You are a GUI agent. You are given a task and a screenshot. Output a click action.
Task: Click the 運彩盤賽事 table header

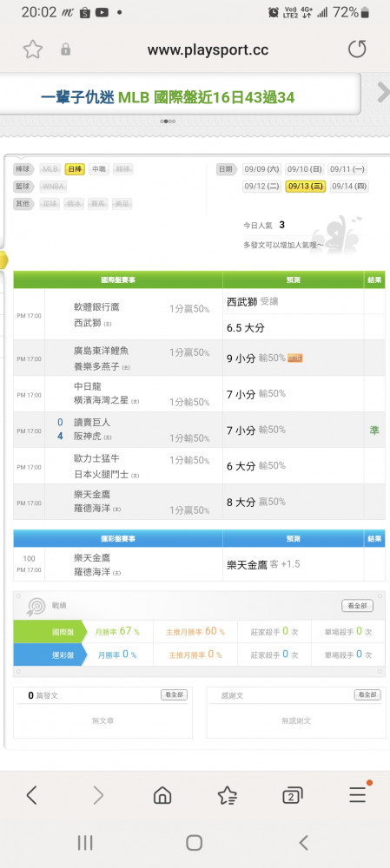pos(118,538)
